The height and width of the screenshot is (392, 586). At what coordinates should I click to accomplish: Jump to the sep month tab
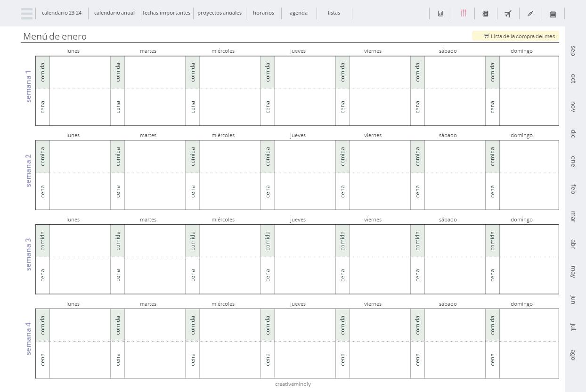point(573,51)
